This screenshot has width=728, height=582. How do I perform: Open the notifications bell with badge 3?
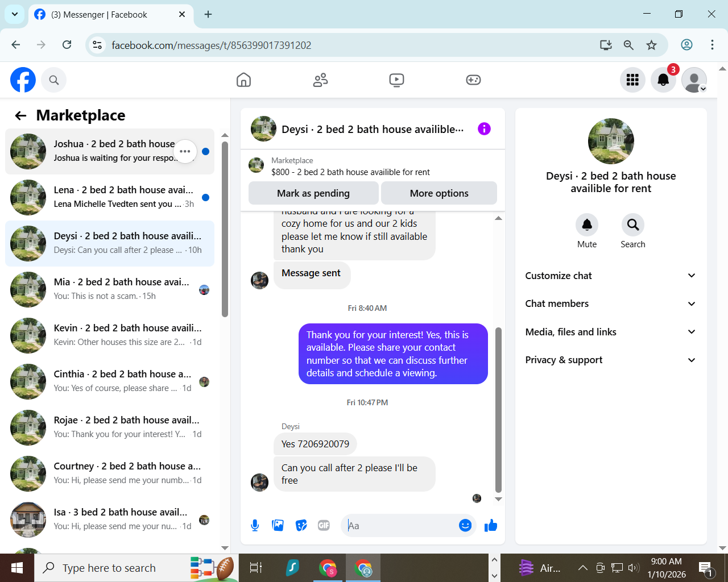point(663,80)
